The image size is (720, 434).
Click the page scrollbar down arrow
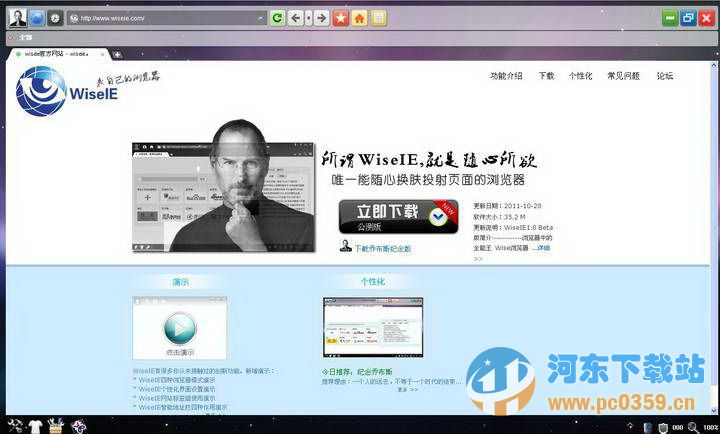714,411
